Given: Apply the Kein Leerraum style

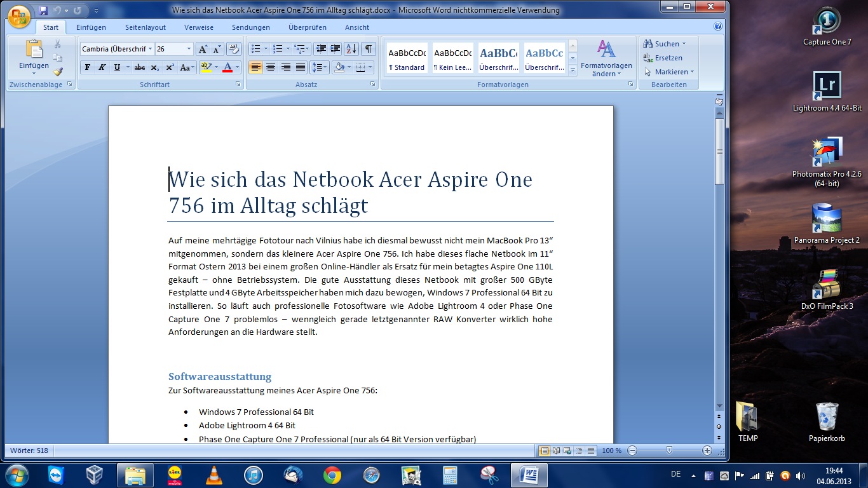Looking at the screenshot, I should point(452,58).
